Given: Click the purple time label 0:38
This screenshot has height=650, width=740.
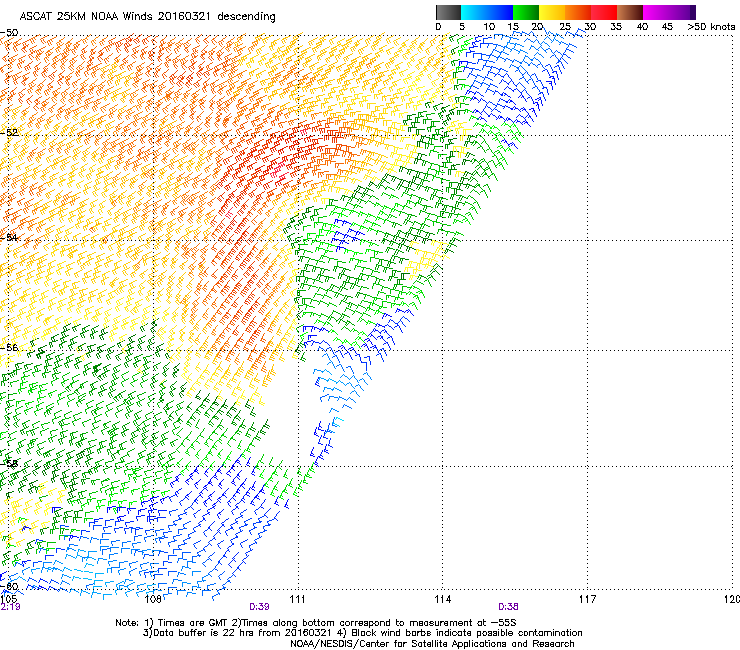Looking at the screenshot, I should tap(508, 607).
